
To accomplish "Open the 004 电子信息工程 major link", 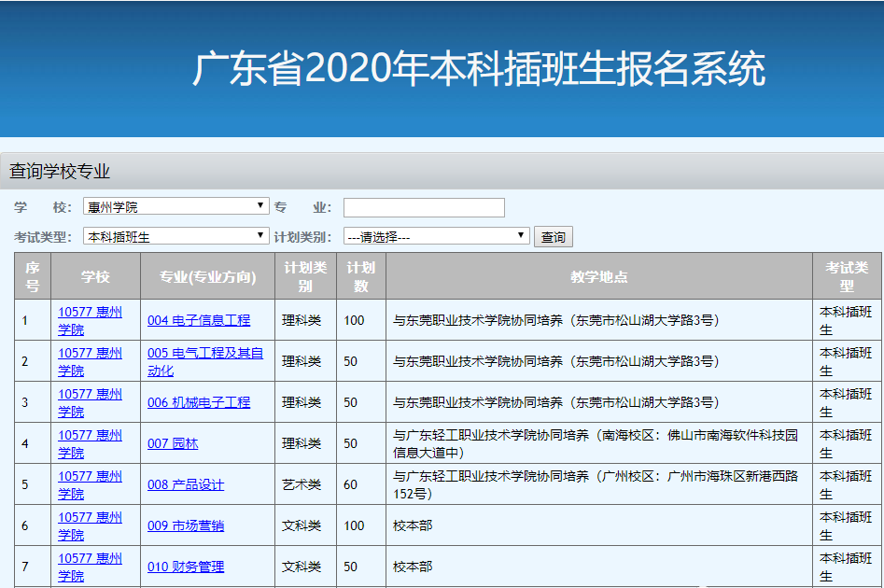I will (199, 320).
